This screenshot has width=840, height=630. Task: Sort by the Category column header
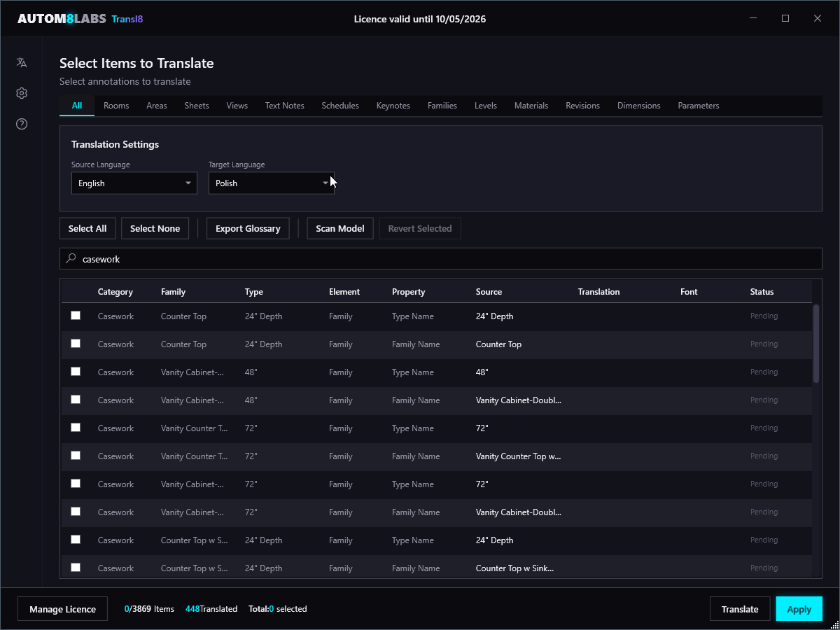point(115,292)
